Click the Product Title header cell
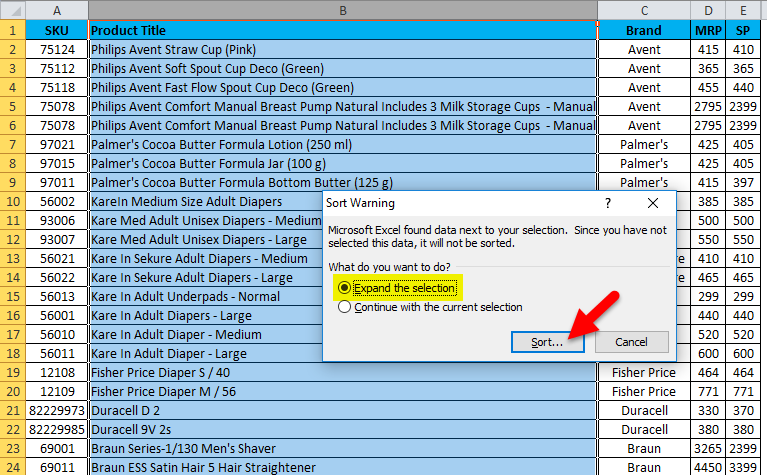767x475 pixels. 342,30
